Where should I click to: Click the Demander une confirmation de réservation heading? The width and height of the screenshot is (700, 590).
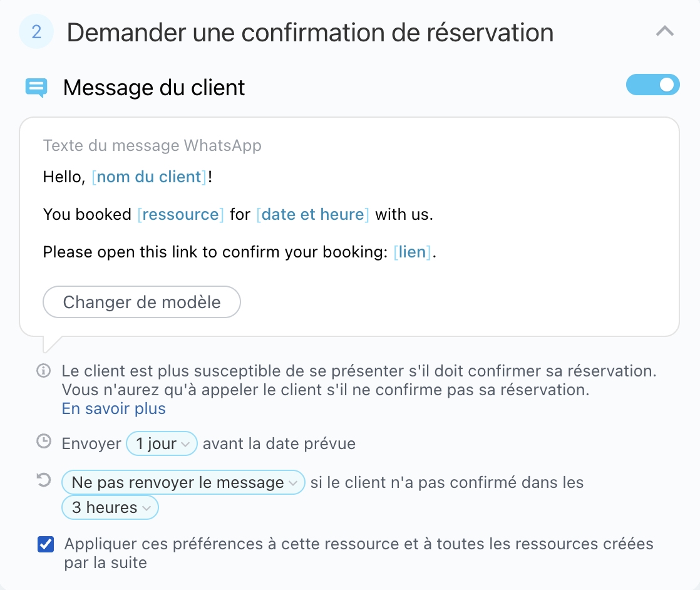click(x=310, y=33)
